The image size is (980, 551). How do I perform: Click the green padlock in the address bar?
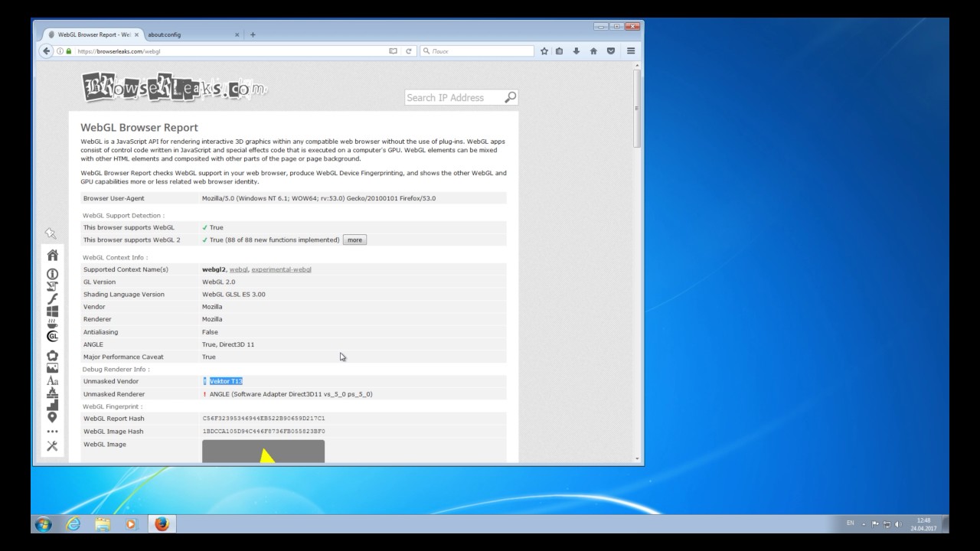coord(69,51)
